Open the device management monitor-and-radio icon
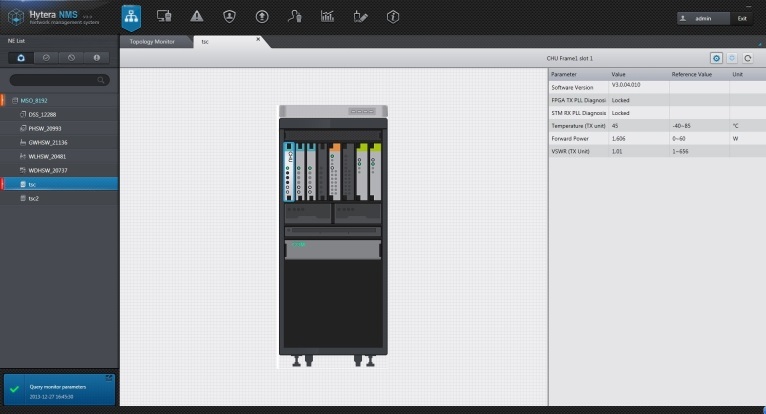766x414 pixels. (164, 17)
